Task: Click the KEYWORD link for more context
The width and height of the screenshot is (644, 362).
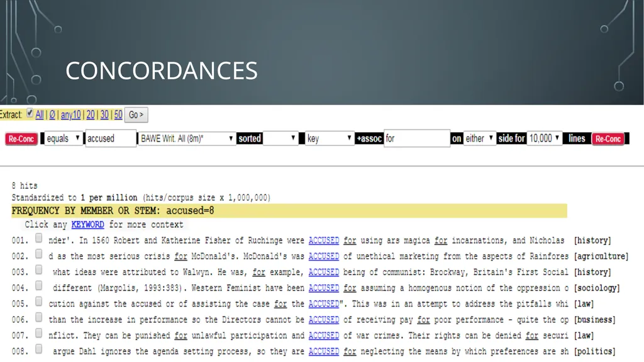Action: point(88,225)
